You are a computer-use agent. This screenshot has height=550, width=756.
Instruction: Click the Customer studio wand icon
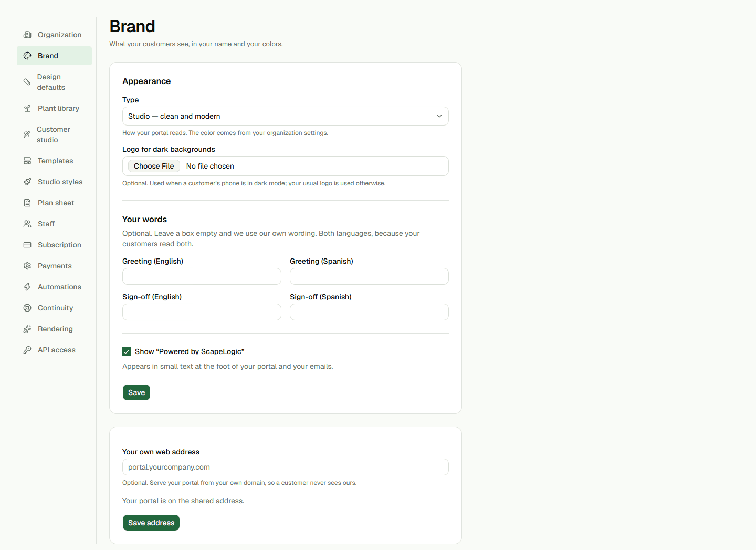27,134
